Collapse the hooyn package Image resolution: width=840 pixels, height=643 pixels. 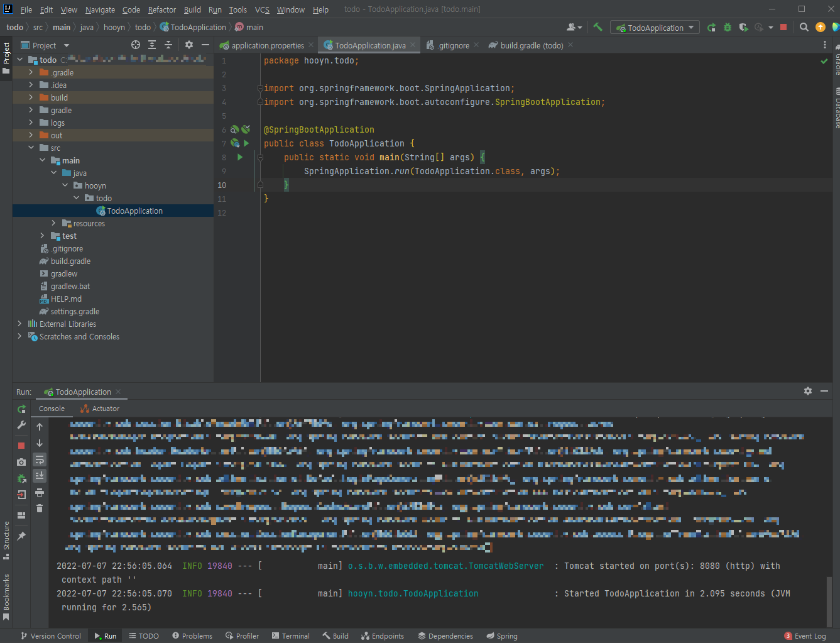65,185
